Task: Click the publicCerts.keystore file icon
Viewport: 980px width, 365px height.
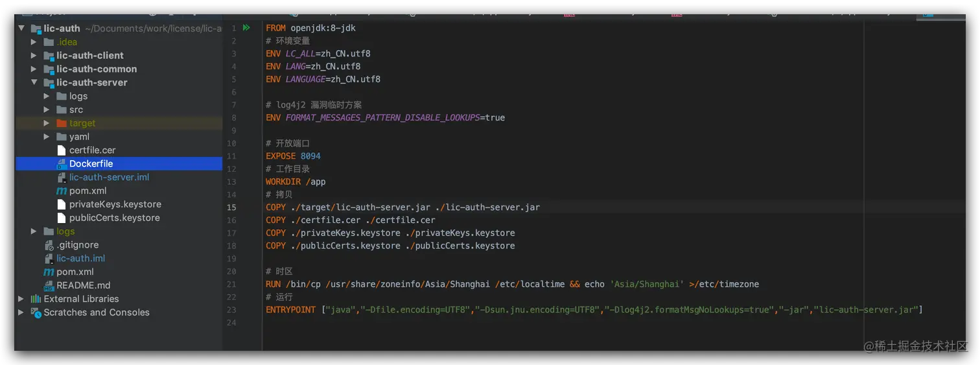Action: pyautogui.click(x=62, y=218)
